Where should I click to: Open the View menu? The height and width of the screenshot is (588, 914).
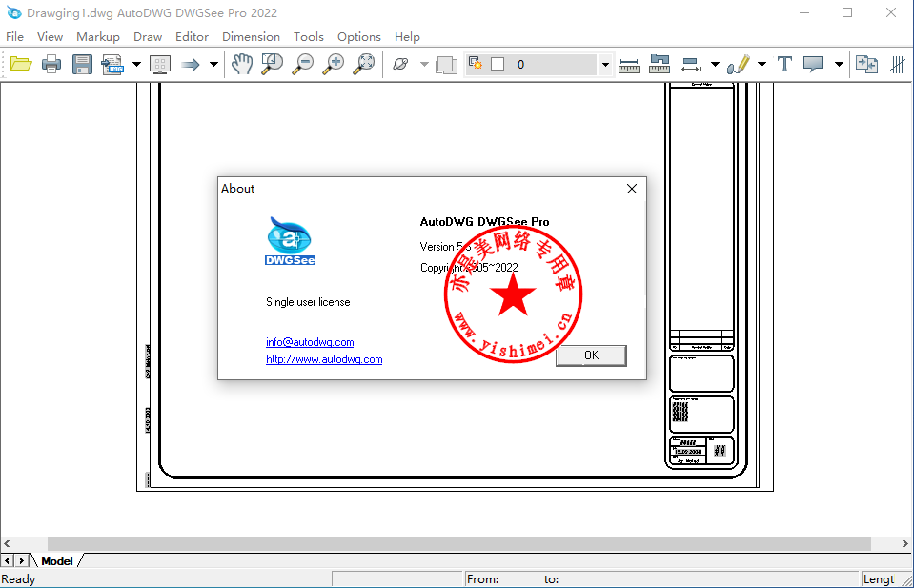point(50,37)
